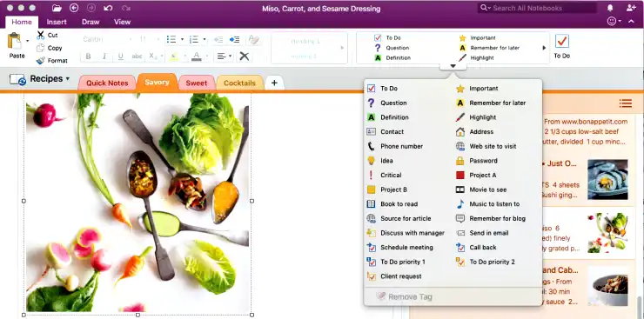Screen dimensions: 644x319
Task: Open font color dropdown arrow
Action: [206, 56]
